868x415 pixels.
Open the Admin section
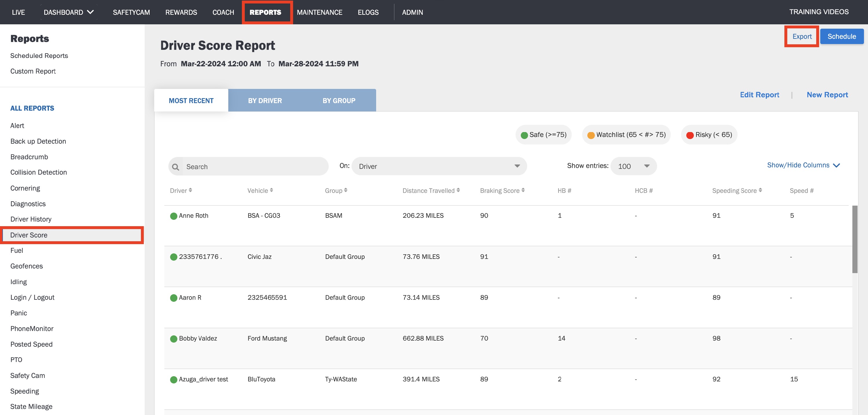point(412,12)
